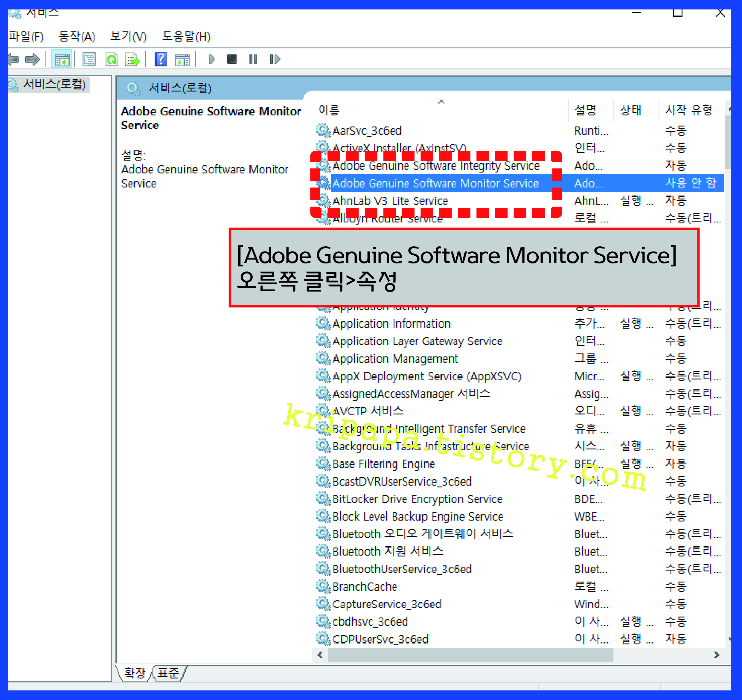The width and height of the screenshot is (742, 700).
Task: Click the Stop Service square icon
Action: [232, 59]
